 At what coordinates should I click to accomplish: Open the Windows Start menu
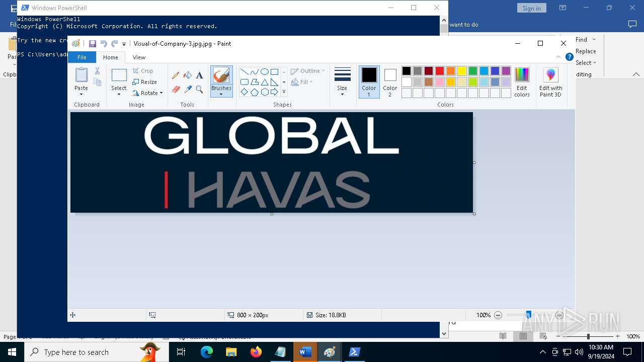pyautogui.click(x=12, y=352)
